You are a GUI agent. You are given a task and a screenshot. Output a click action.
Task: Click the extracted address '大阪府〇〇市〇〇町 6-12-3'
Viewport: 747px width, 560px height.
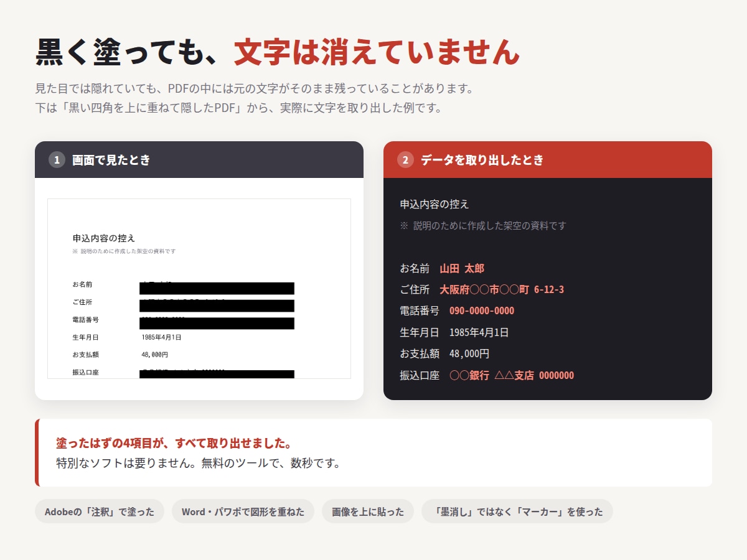click(502, 289)
